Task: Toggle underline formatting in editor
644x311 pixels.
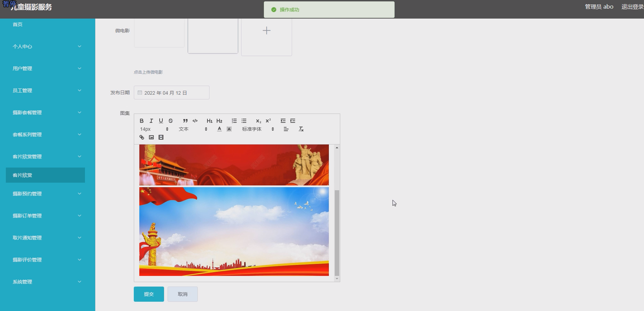Action: point(161,121)
